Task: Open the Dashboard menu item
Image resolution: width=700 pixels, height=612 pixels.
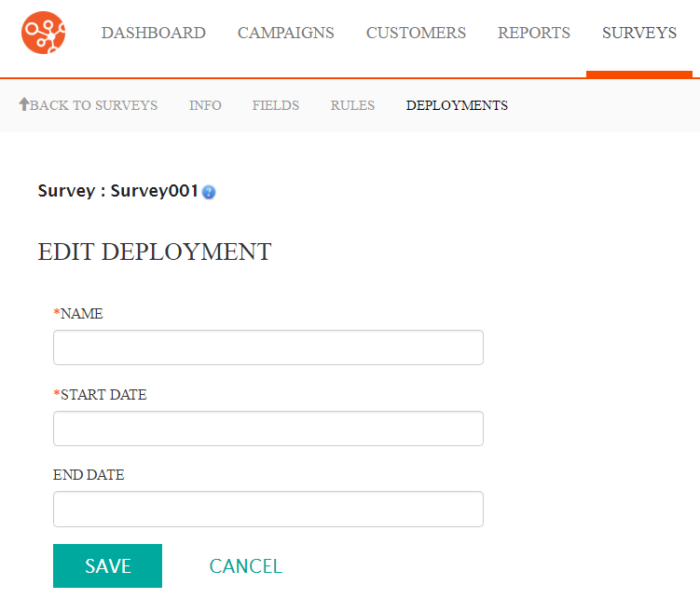Action: (153, 33)
